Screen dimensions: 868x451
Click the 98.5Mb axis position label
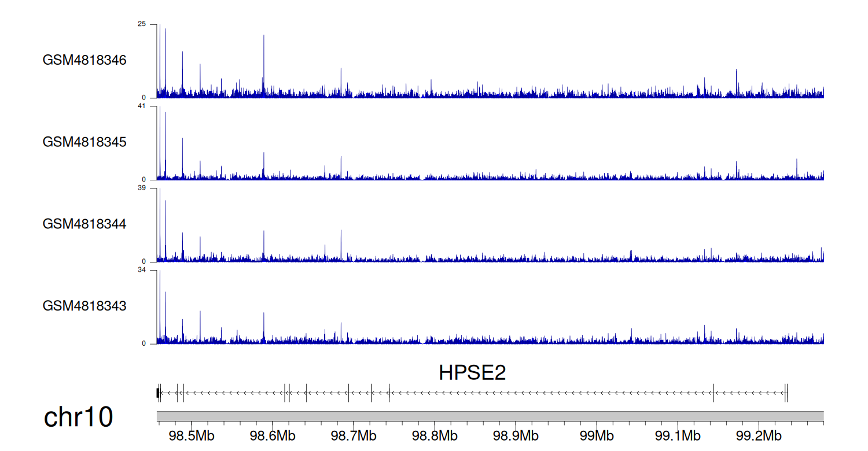pyautogui.click(x=192, y=435)
